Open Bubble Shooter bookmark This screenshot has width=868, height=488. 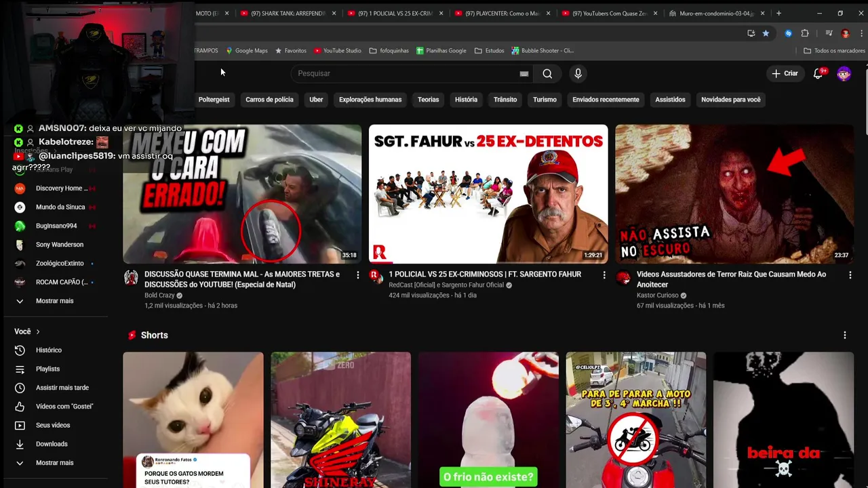pyautogui.click(x=542, y=51)
